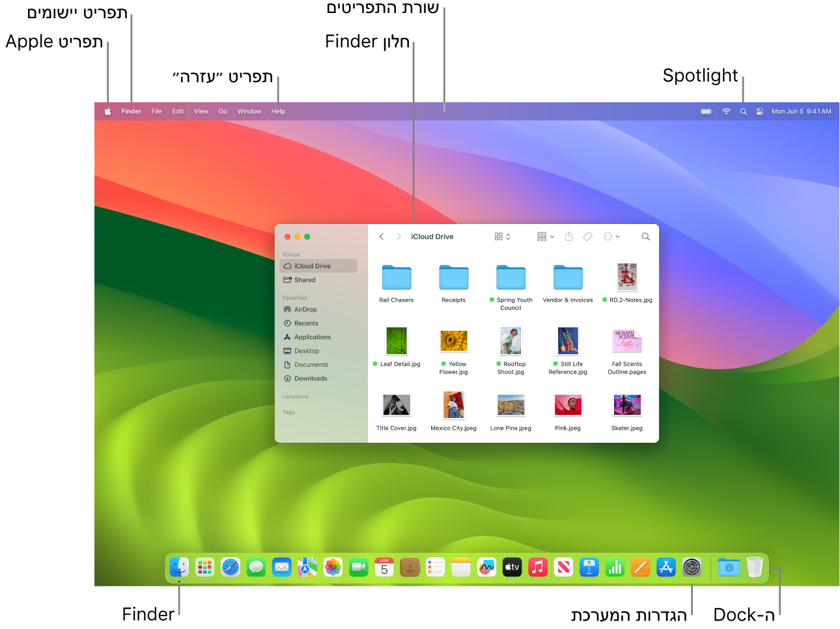Viewport: 840px width, 629px height.
Task: Go back in Finder window
Action: coord(382,236)
